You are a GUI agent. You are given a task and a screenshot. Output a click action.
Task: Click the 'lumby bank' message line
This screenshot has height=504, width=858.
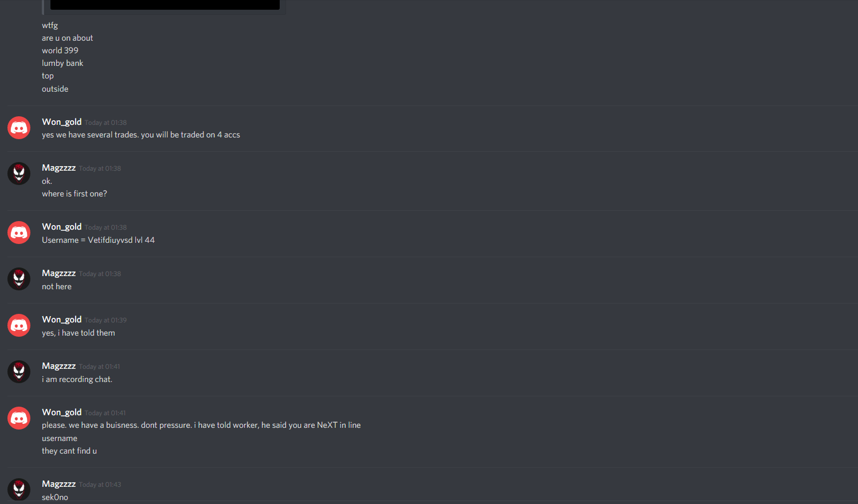coord(62,63)
